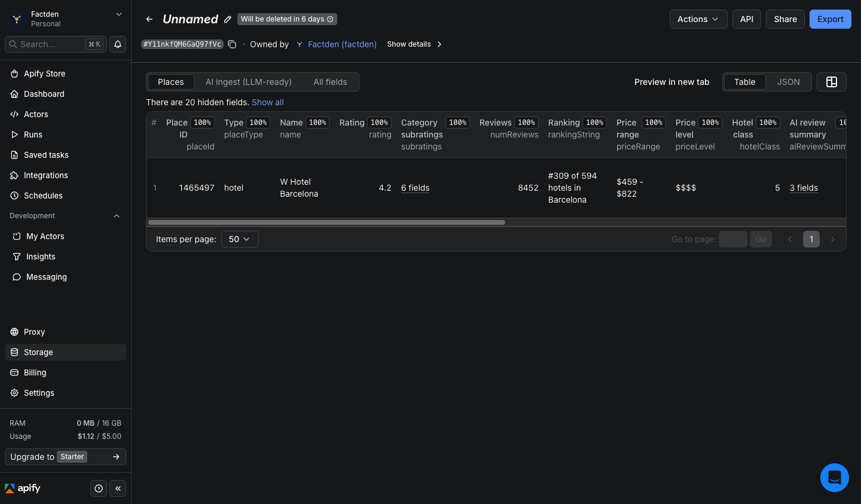The height and width of the screenshot is (504, 861).
Task: Click the Reviews value 8452
Action: pyautogui.click(x=528, y=188)
